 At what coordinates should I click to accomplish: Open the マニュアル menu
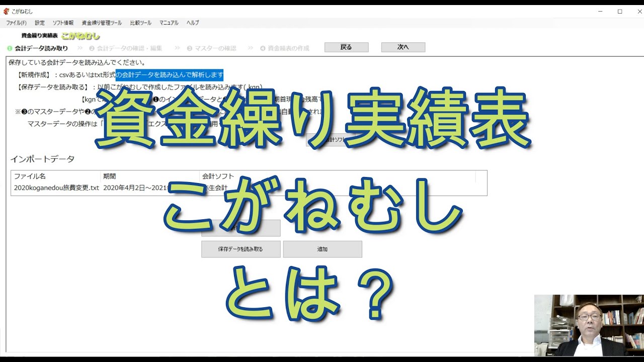tap(169, 23)
